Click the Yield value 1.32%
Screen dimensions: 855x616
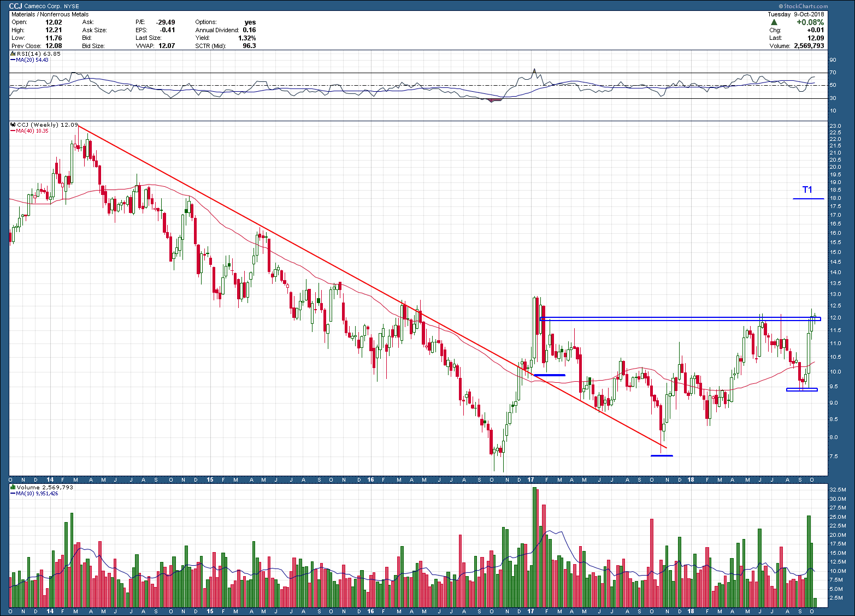247,38
